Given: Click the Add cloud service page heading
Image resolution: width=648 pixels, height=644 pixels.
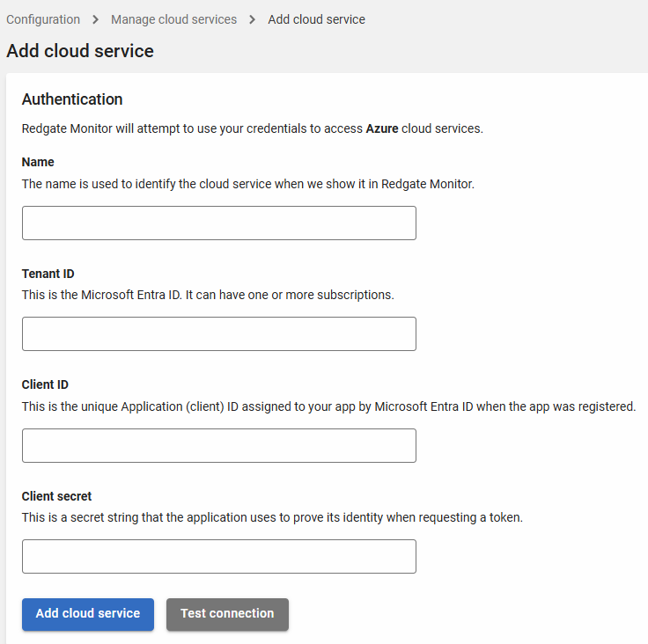Looking at the screenshot, I should tap(80, 51).
